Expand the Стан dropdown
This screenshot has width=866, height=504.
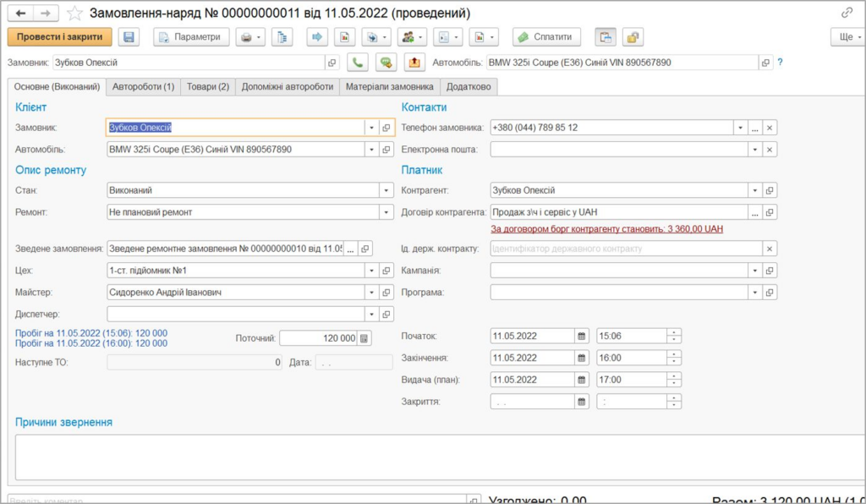(x=386, y=190)
